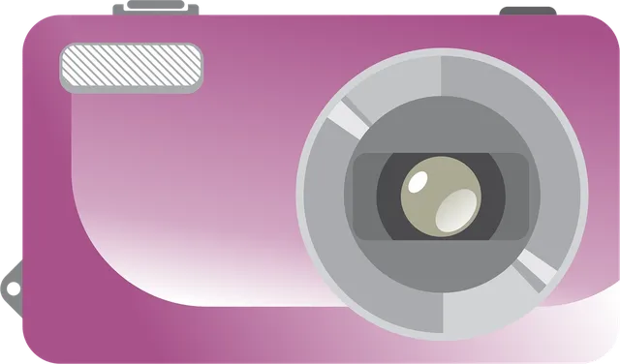Click the gray hot-shoe mount on top

(156, 8)
